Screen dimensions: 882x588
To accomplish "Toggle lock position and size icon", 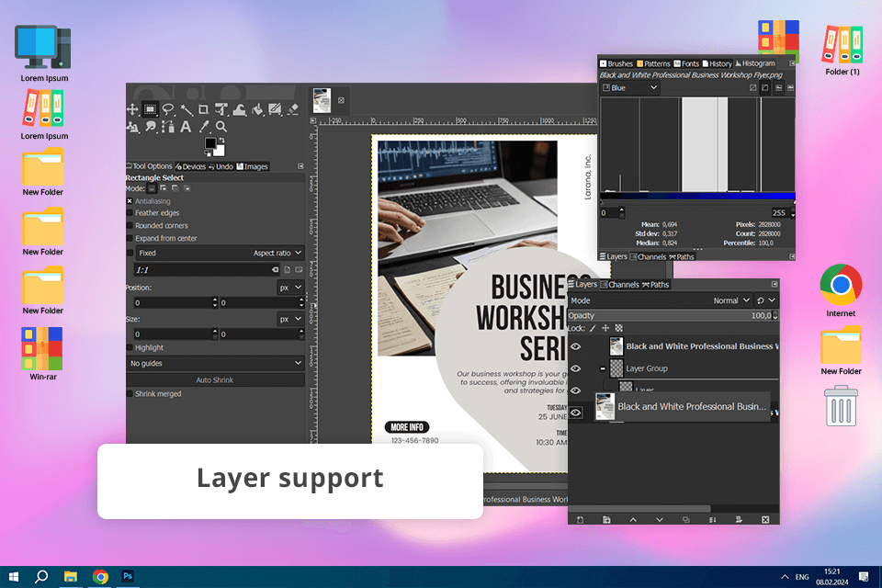I will (605, 328).
